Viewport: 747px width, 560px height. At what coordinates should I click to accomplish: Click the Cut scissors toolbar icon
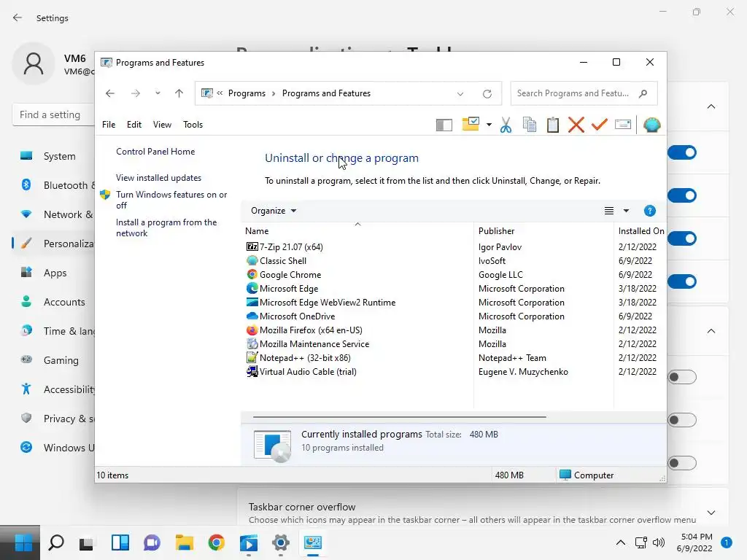tap(506, 125)
